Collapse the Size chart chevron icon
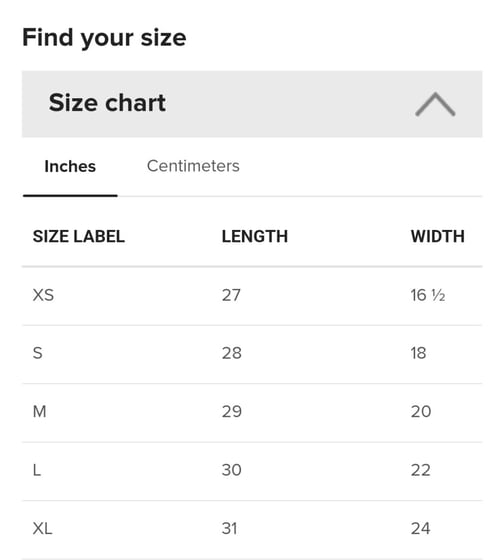This screenshot has width=503, height=560. 435,104
